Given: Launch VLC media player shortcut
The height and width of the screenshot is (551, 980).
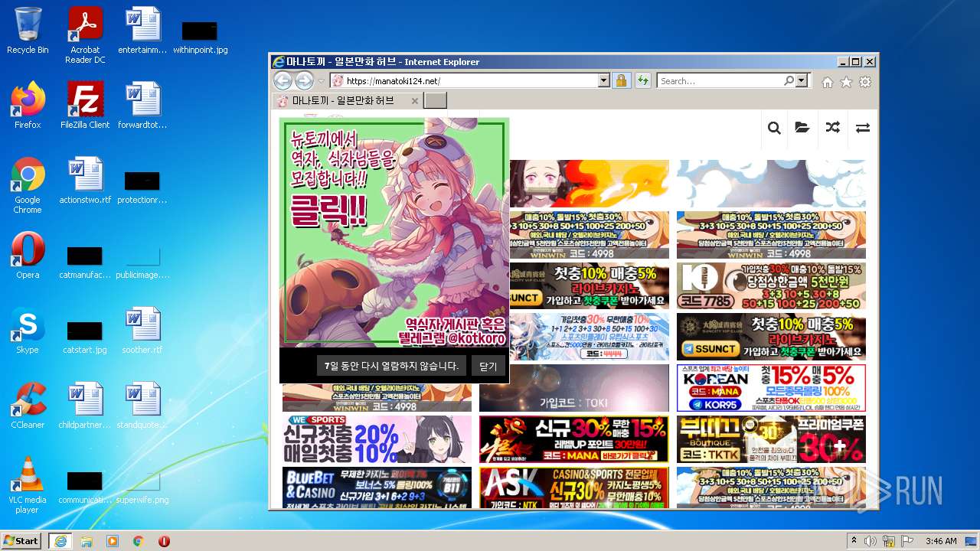Looking at the screenshot, I should coord(28,486).
